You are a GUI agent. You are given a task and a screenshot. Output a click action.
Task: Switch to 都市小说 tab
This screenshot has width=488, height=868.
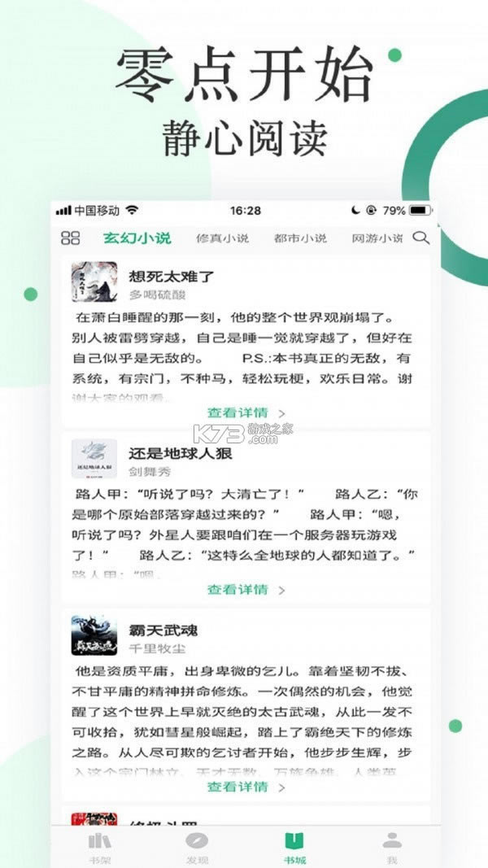pyautogui.click(x=300, y=238)
